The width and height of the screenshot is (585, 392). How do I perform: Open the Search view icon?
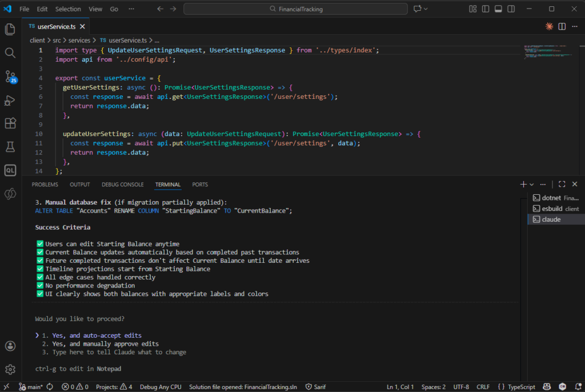point(10,53)
